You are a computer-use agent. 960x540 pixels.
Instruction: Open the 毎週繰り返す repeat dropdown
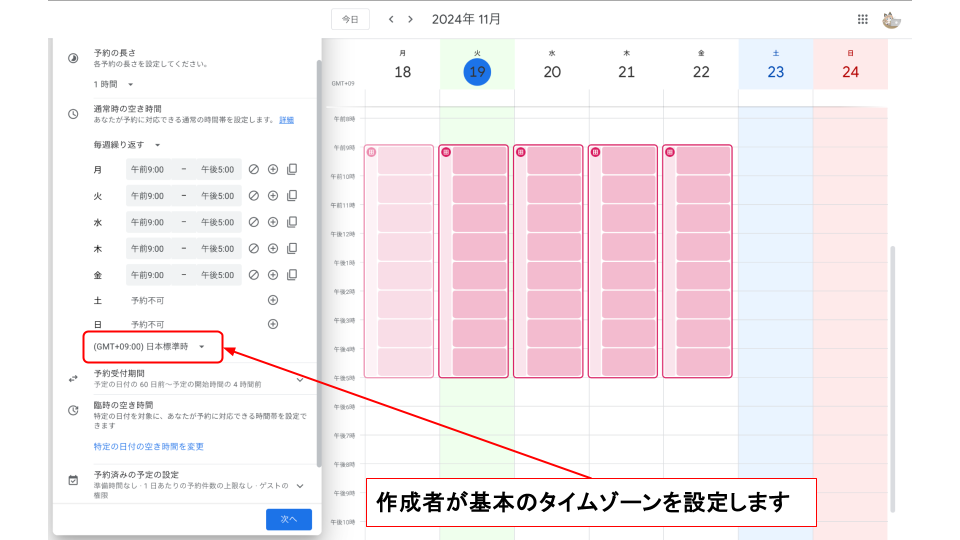tap(127, 145)
